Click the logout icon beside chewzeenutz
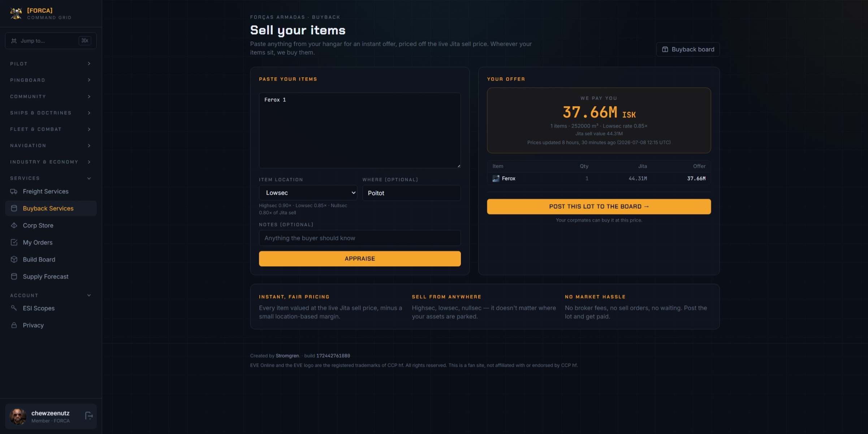This screenshot has width=868, height=434. [x=88, y=416]
